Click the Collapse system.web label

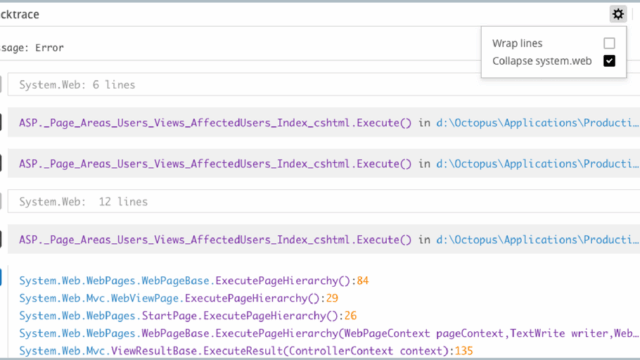(x=542, y=61)
